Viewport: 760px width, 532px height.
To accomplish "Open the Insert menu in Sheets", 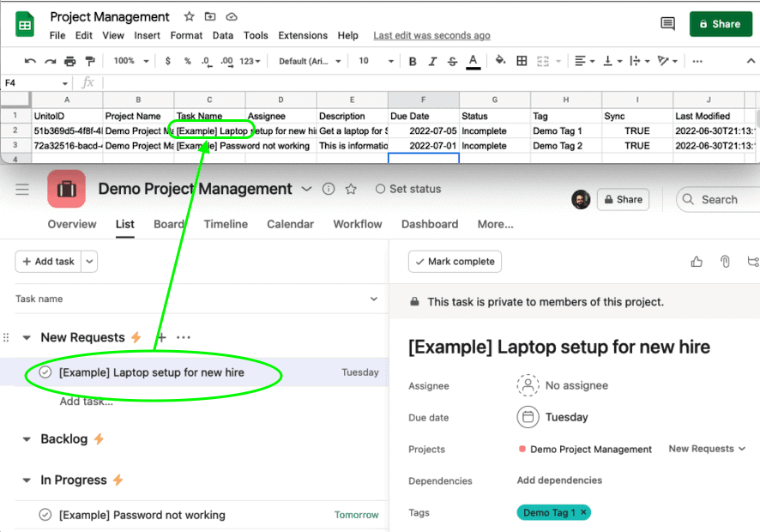I will point(147,35).
